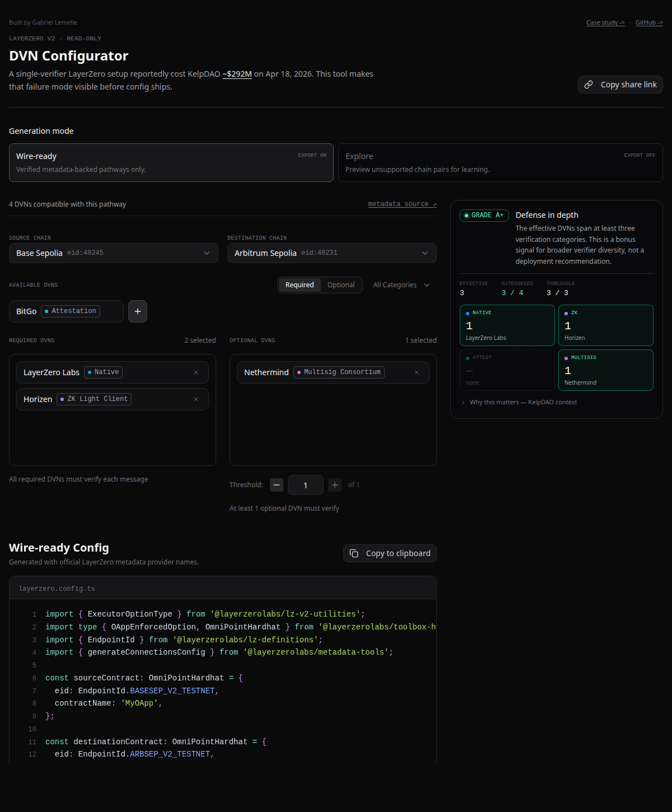Open the GitHub link
The height and width of the screenshot is (812, 672).
pos(649,22)
